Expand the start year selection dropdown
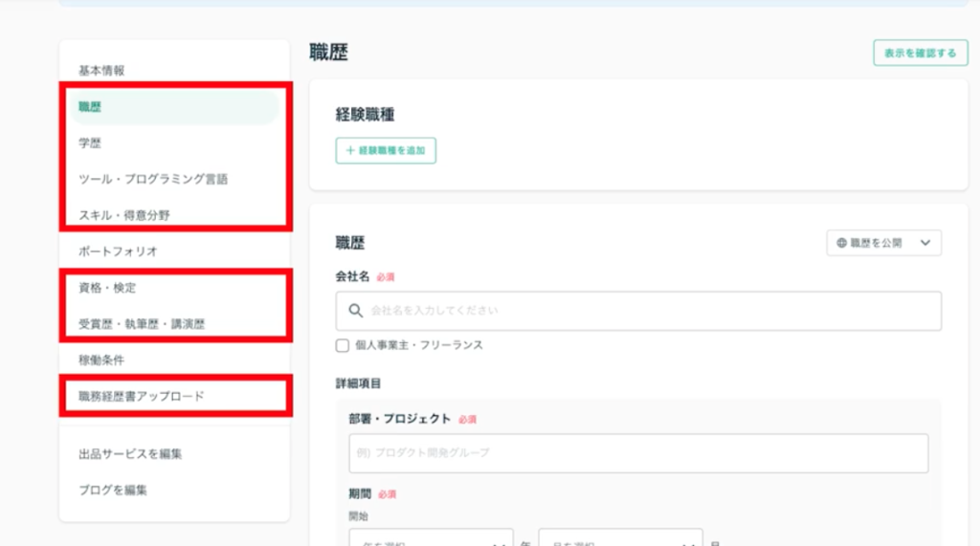Image resolution: width=980 pixels, height=546 pixels. [x=431, y=537]
